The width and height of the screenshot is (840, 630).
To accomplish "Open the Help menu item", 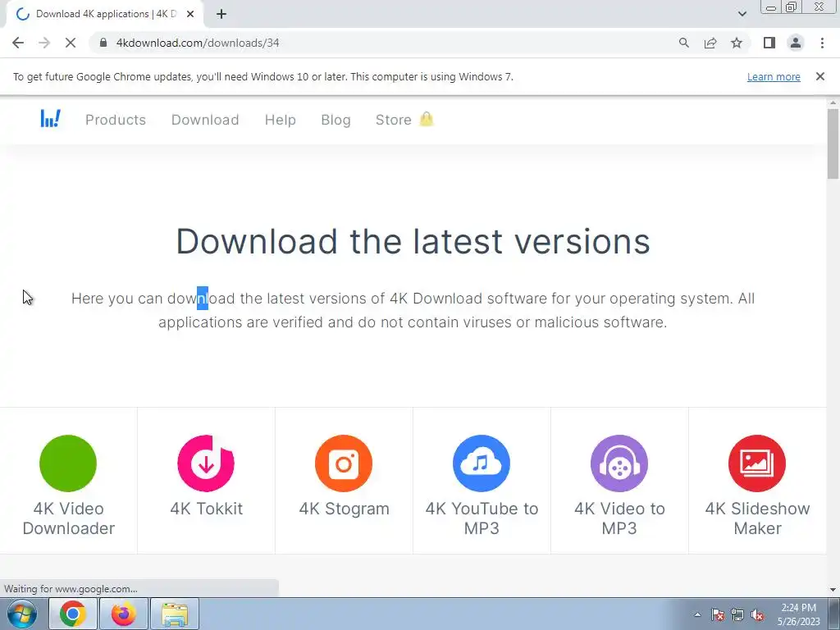I will click(x=281, y=120).
